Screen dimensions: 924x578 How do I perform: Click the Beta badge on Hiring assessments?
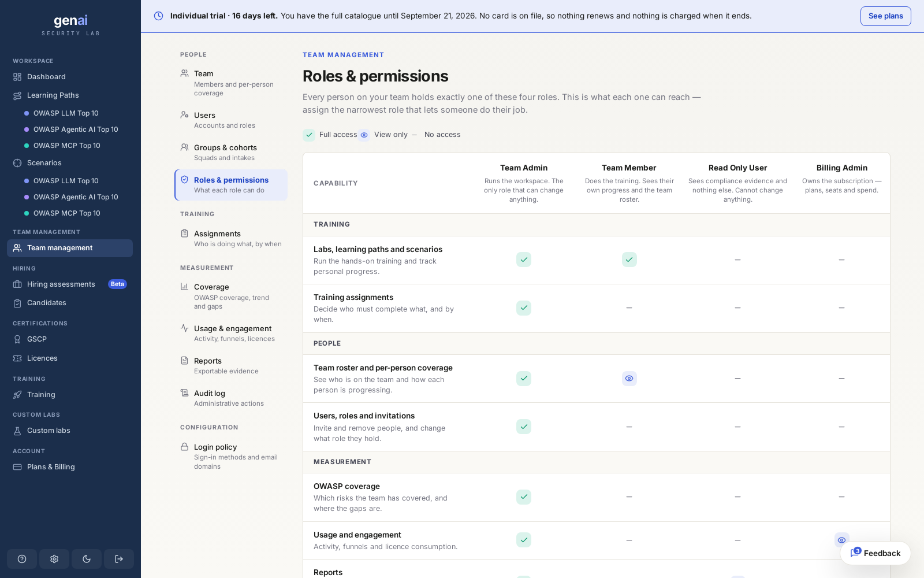tap(117, 284)
